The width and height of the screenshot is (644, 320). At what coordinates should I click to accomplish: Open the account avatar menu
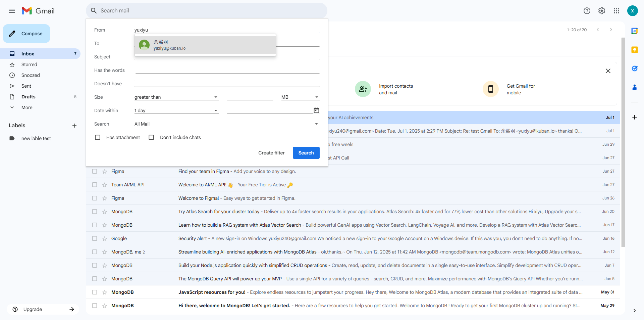tap(633, 11)
